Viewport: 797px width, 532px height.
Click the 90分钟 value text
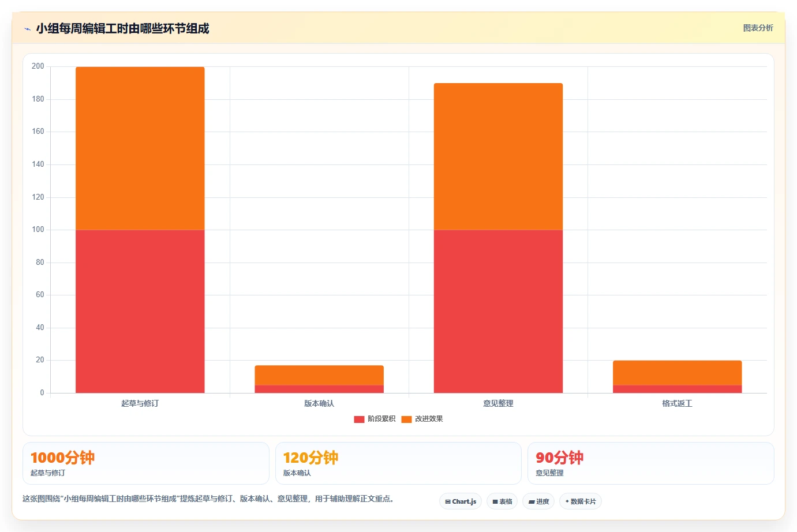click(559, 458)
